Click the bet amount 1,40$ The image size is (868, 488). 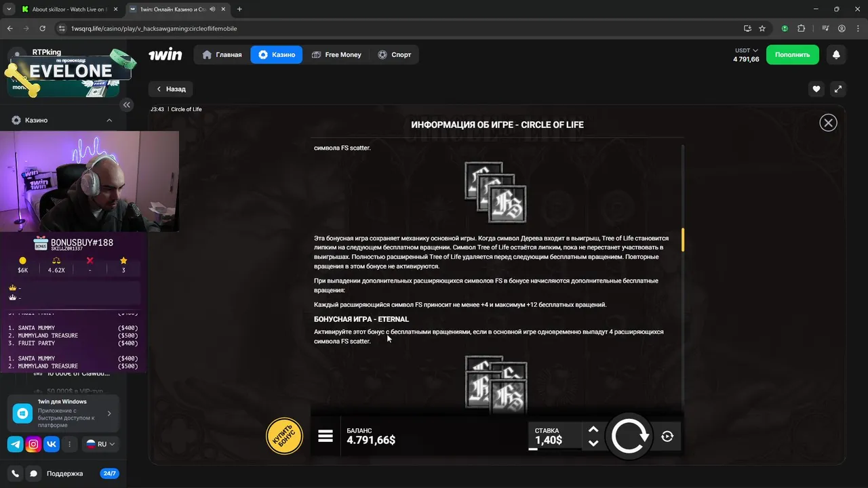click(x=549, y=440)
